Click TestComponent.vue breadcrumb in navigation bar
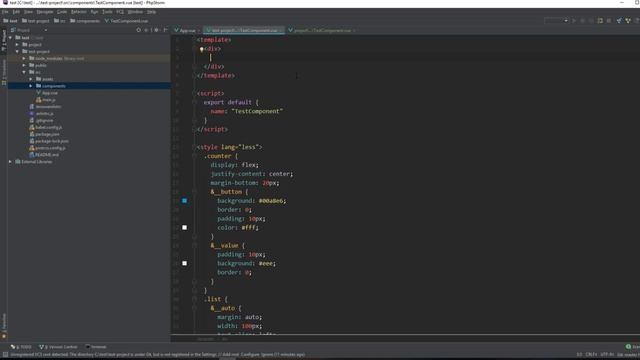The image size is (640, 360). pos(126,21)
